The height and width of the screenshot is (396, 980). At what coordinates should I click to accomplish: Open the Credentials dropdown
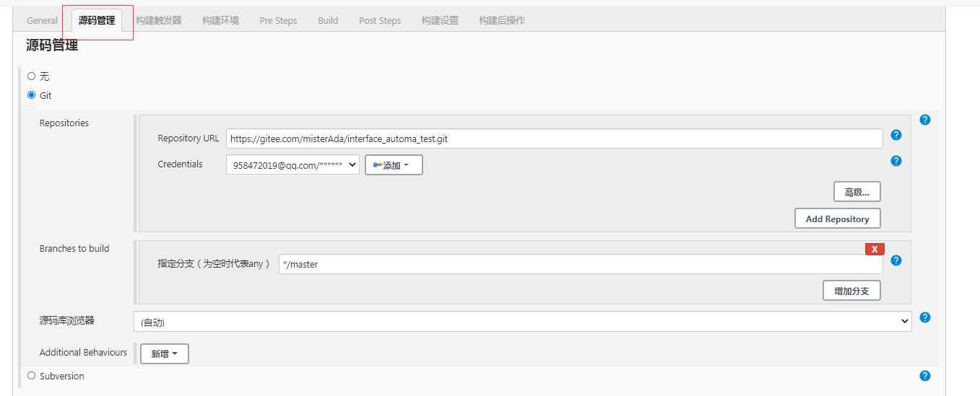[292, 165]
